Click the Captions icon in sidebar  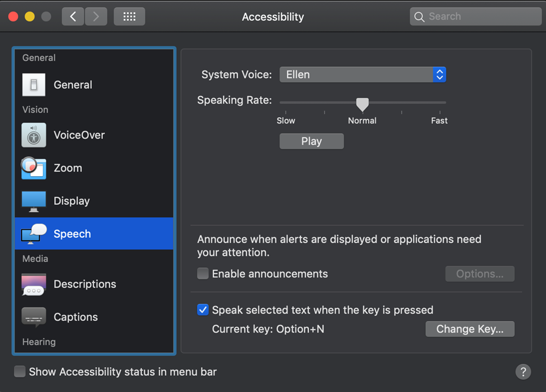coord(34,317)
